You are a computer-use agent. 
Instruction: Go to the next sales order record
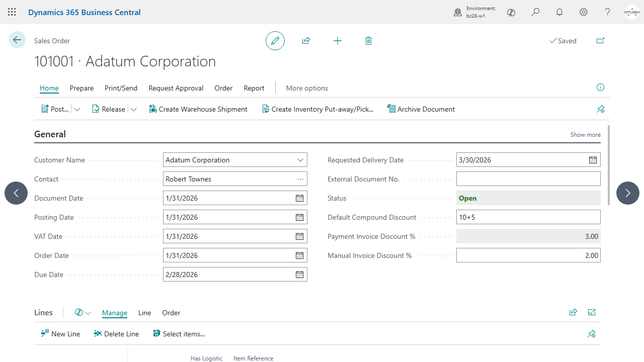(x=628, y=193)
